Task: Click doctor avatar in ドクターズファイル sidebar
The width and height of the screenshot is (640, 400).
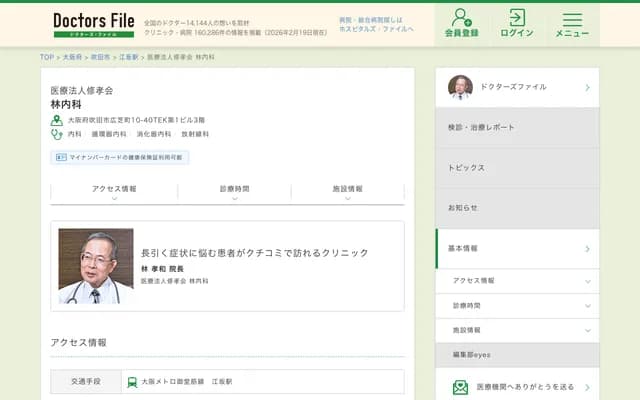Action: (460, 87)
